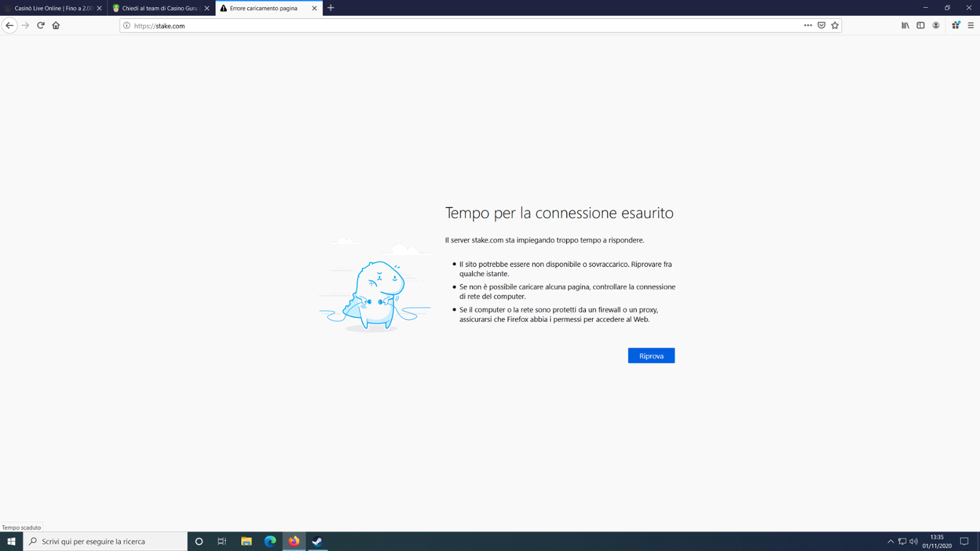Open network status tray icon
This screenshot has height=551, width=980.
pyautogui.click(x=902, y=541)
